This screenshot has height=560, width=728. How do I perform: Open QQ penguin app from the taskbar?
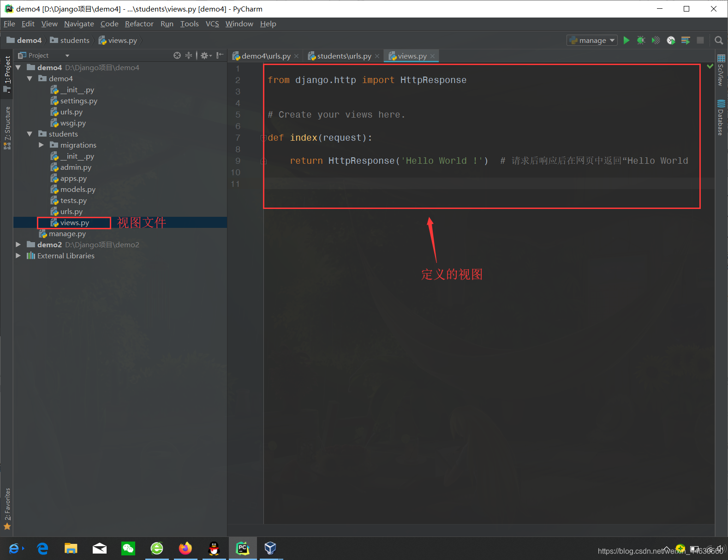click(214, 548)
